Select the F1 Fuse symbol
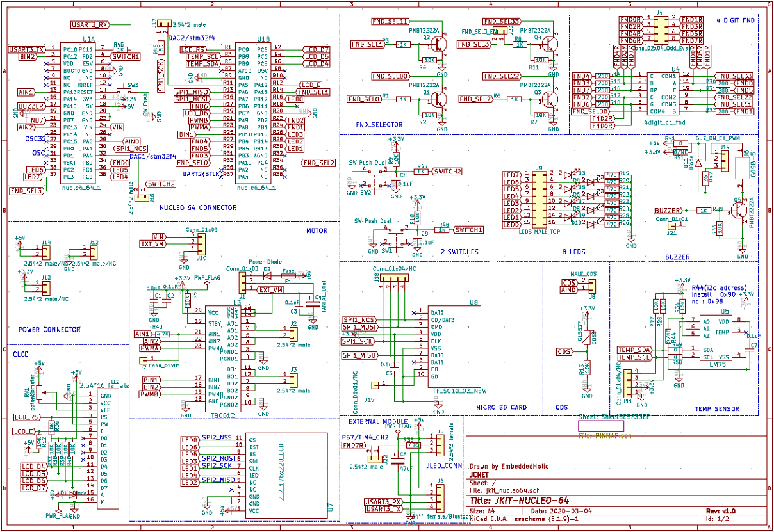This screenshot has width=774, height=532. coord(288,275)
